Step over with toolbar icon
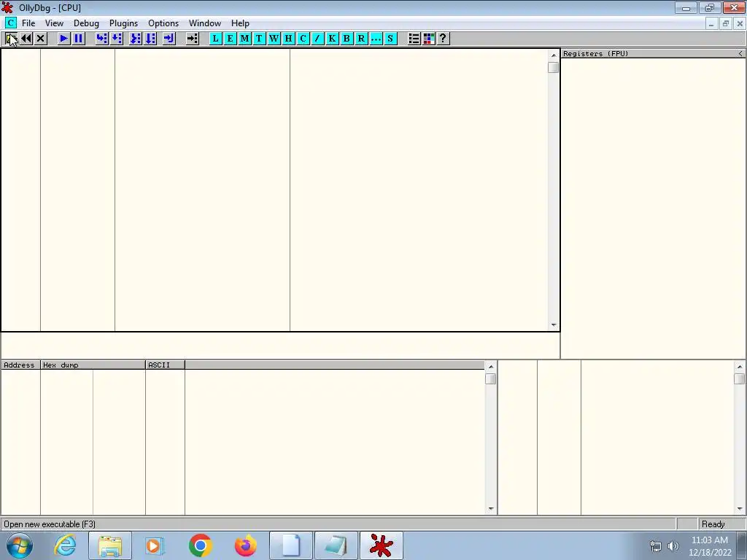The image size is (747, 560). coord(116,39)
